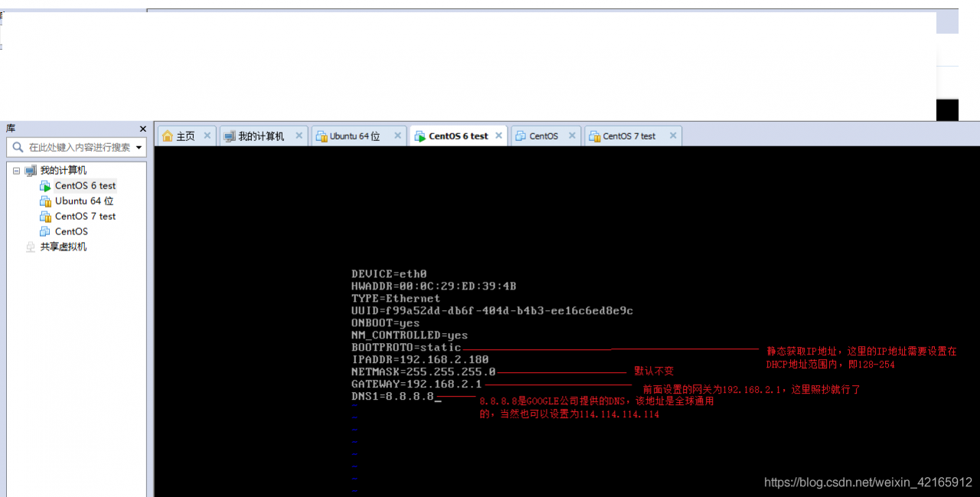
Task: Close the library panel with its X
Action: (x=142, y=129)
